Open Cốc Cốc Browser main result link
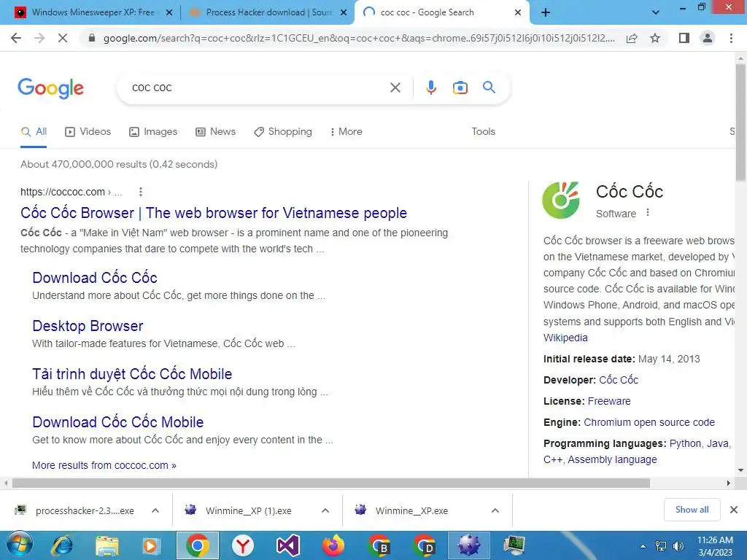747x560 pixels. pos(214,213)
